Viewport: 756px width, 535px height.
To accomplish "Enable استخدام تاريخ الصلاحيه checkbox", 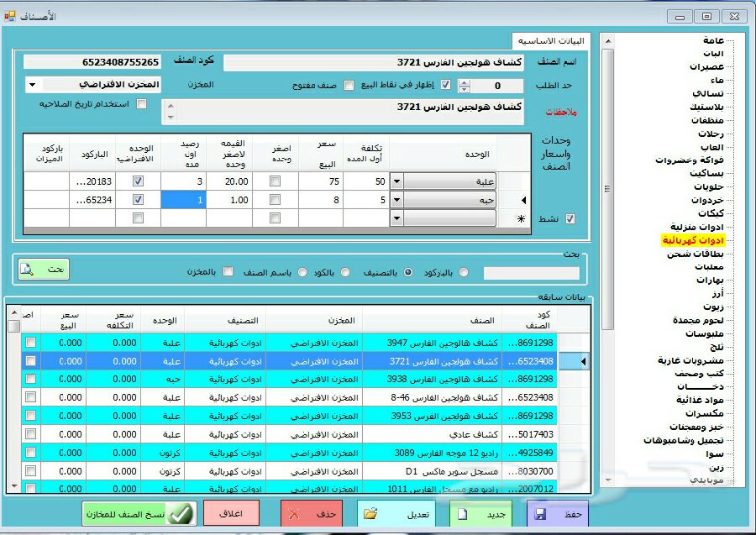I will 141,103.
